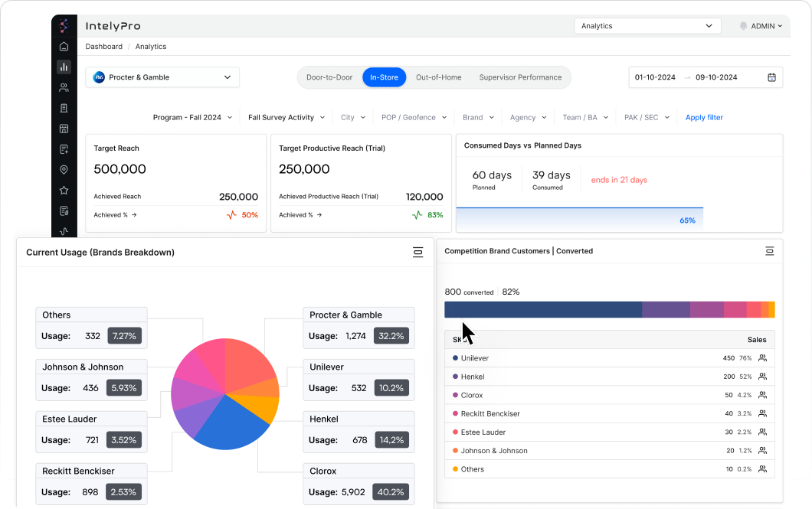Expand Program - Fall 2024 filter
This screenshot has height=509, width=812.
[192, 117]
